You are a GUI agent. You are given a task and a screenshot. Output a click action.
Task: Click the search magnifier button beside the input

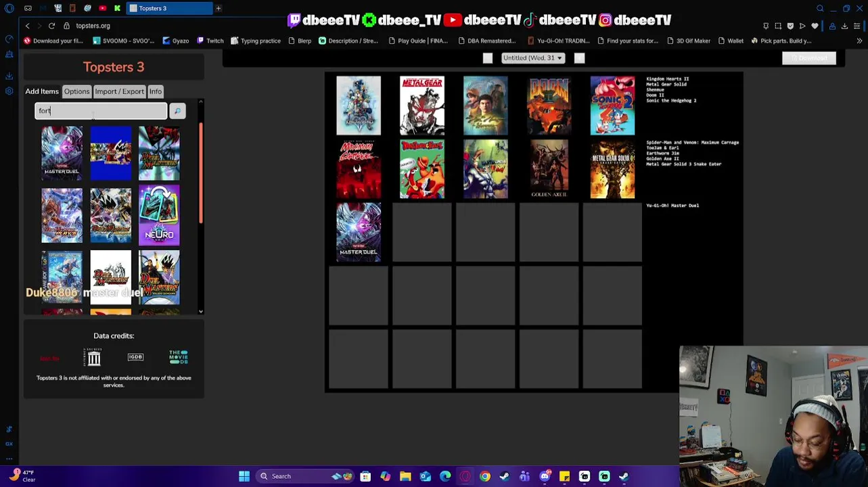177,111
